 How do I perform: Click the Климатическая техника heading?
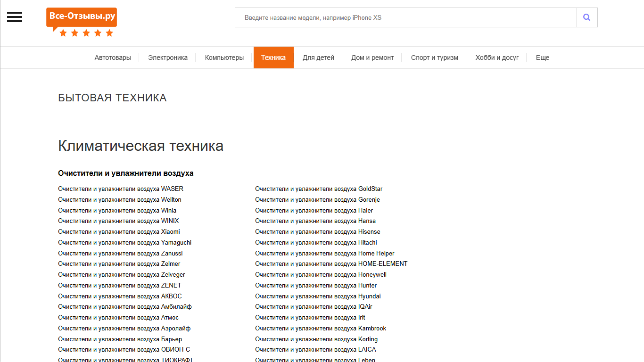click(x=140, y=146)
